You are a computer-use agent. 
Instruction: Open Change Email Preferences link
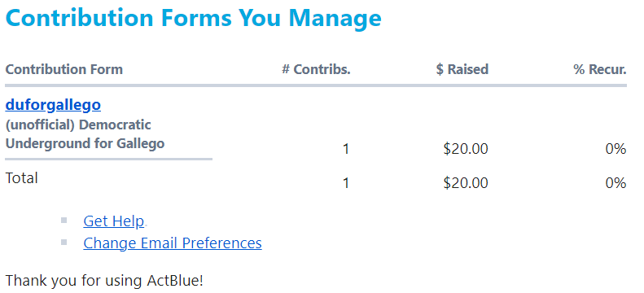[173, 243]
